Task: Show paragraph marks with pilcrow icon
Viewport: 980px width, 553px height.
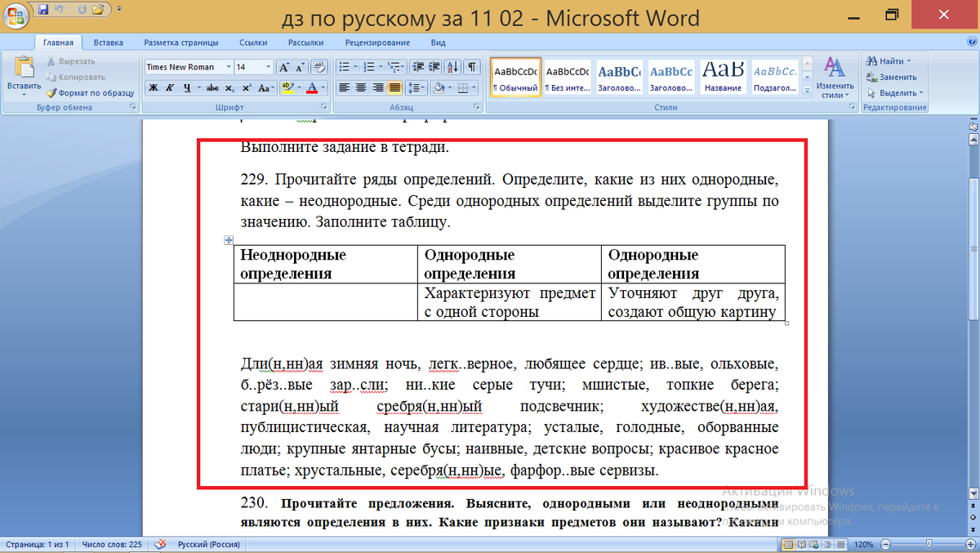Action: pos(473,67)
